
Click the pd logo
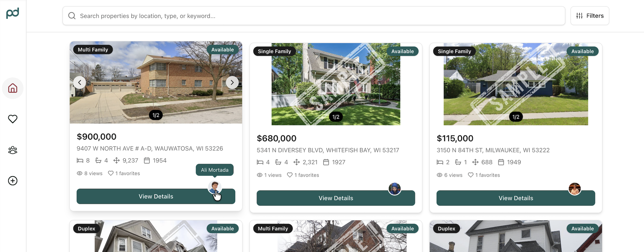(x=13, y=13)
